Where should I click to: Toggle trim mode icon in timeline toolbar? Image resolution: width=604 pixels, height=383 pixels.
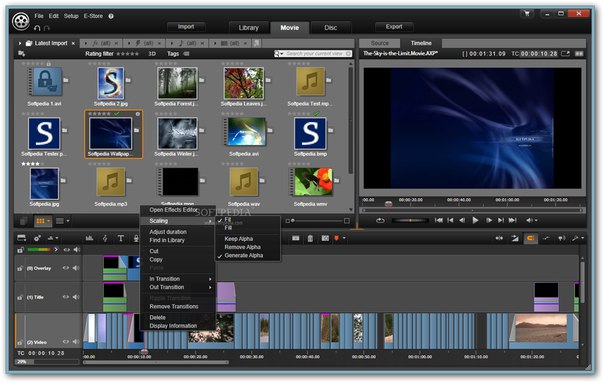(499, 239)
